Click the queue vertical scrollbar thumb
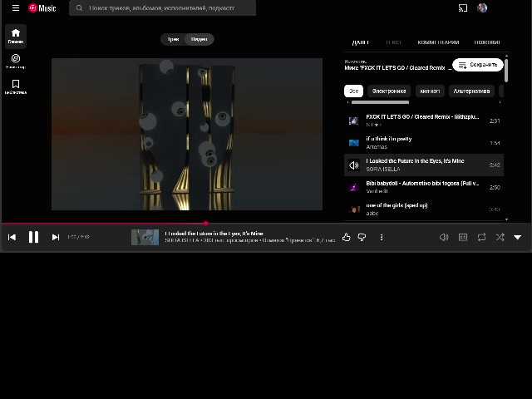Viewport: 532px width, 399px height. click(506, 70)
